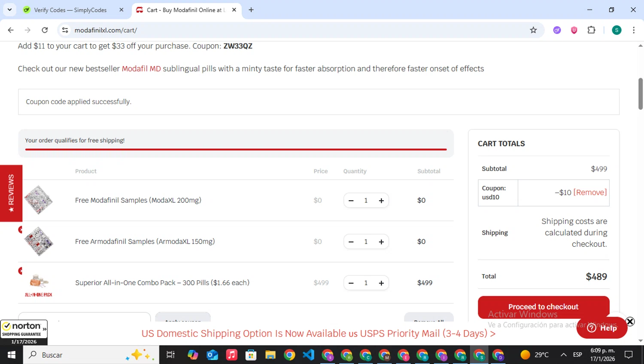Open the Windows notification center
The image size is (644, 364).
pyautogui.click(x=629, y=355)
